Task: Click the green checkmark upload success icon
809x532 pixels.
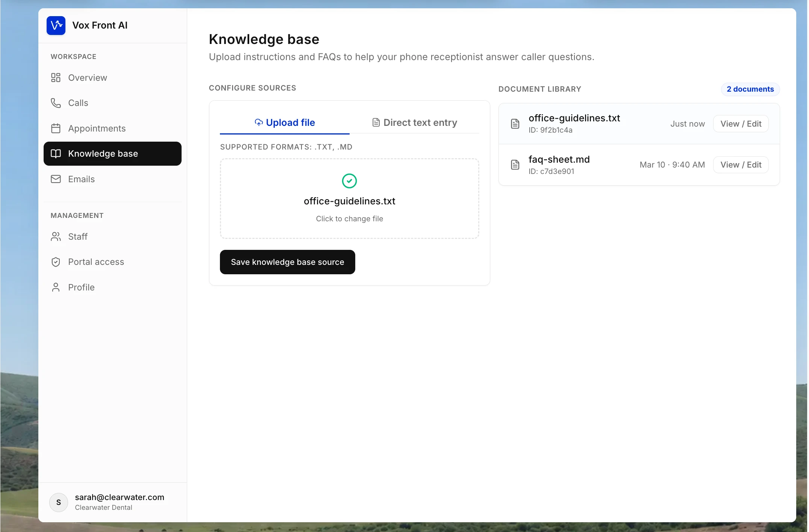Action: [x=349, y=181]
